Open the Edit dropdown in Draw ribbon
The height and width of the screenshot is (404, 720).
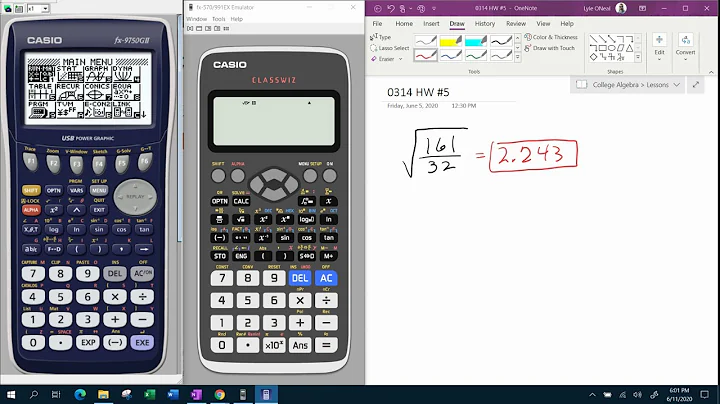[659, 47]
